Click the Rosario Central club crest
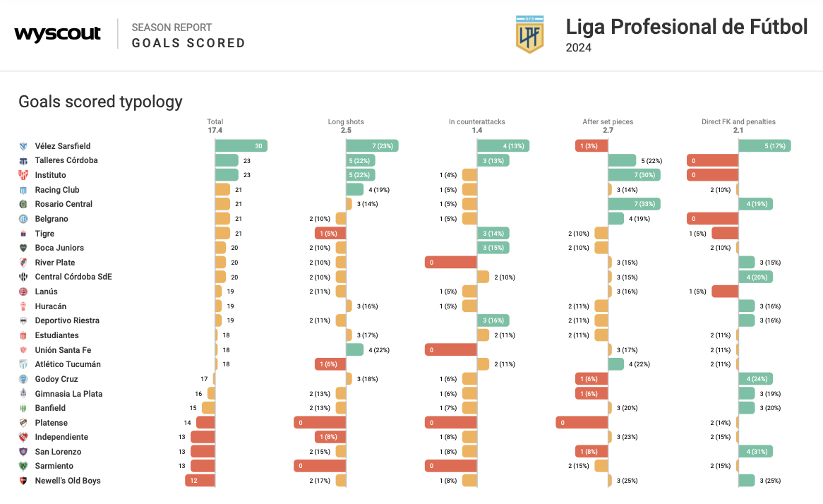 pos(23,204)
